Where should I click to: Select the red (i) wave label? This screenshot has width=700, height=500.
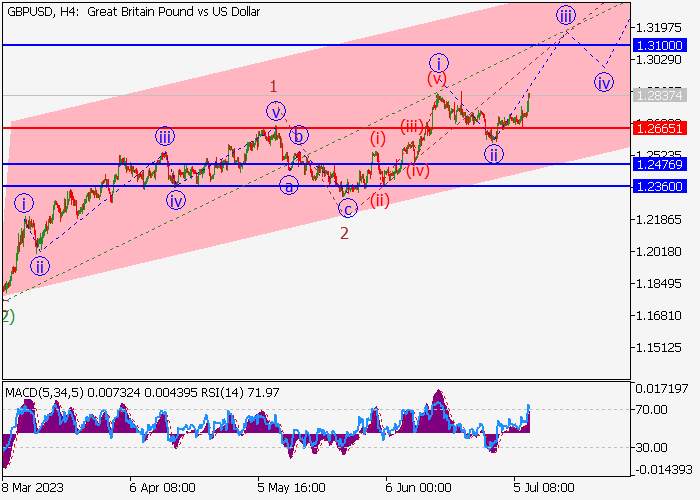tap(378, 138)
